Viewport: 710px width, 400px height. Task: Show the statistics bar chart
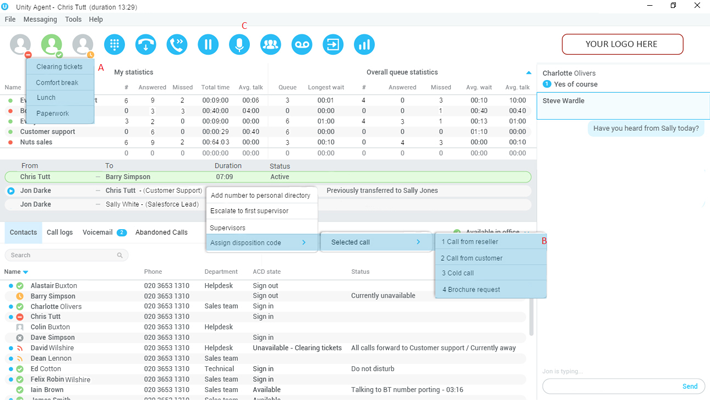(x=364, y=44)
